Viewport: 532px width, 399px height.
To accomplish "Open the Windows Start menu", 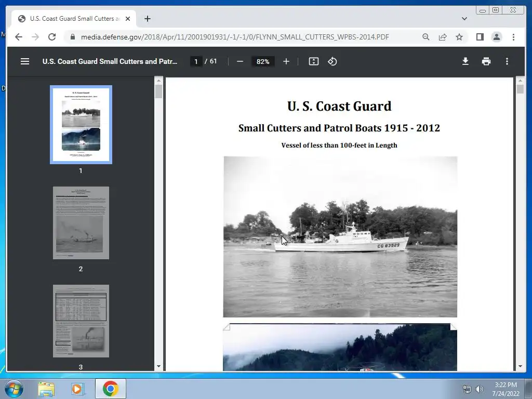I will tap(14, 389).
